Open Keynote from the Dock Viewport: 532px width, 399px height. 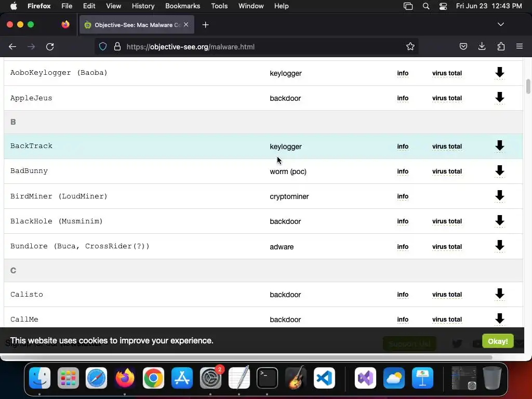[x=422, y=378]
